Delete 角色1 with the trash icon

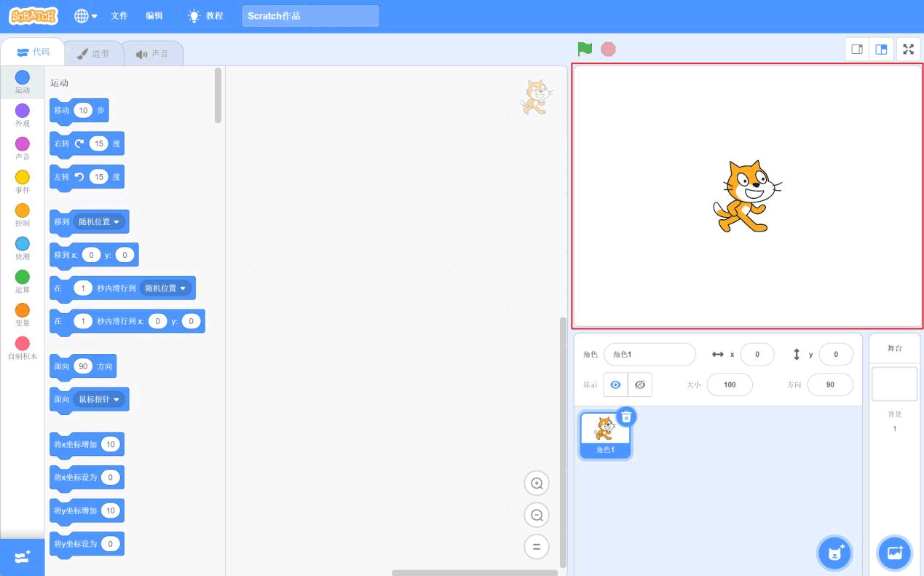pos(626,416)
